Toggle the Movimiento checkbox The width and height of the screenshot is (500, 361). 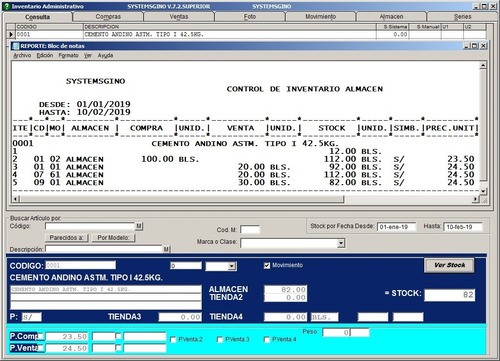267,266
